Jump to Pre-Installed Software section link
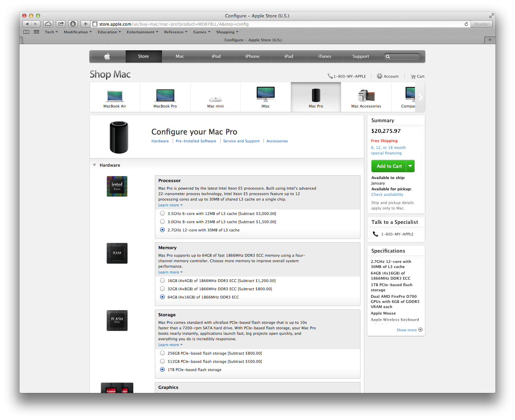The image size is (515, 420). 196,141
